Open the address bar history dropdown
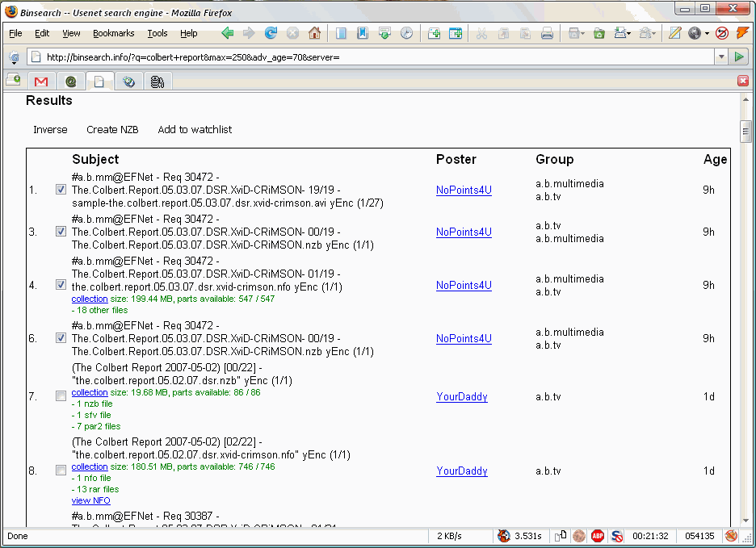The height and width of the screenshot is (548, 756). [x=721, y=56]
